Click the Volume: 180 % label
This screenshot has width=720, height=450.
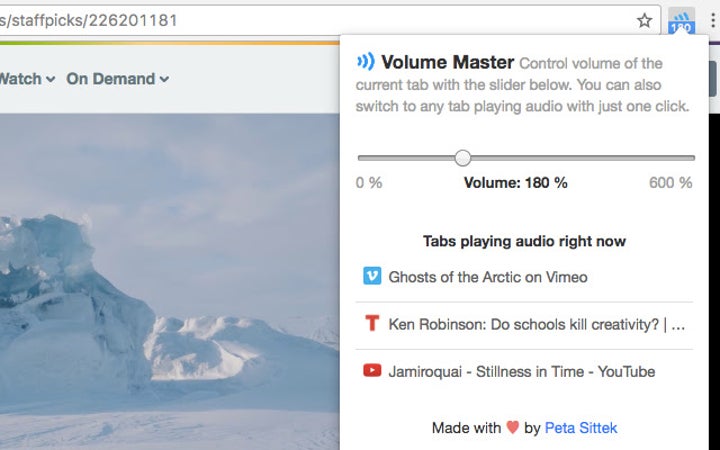pyautogui.click(x=515, y=183)
